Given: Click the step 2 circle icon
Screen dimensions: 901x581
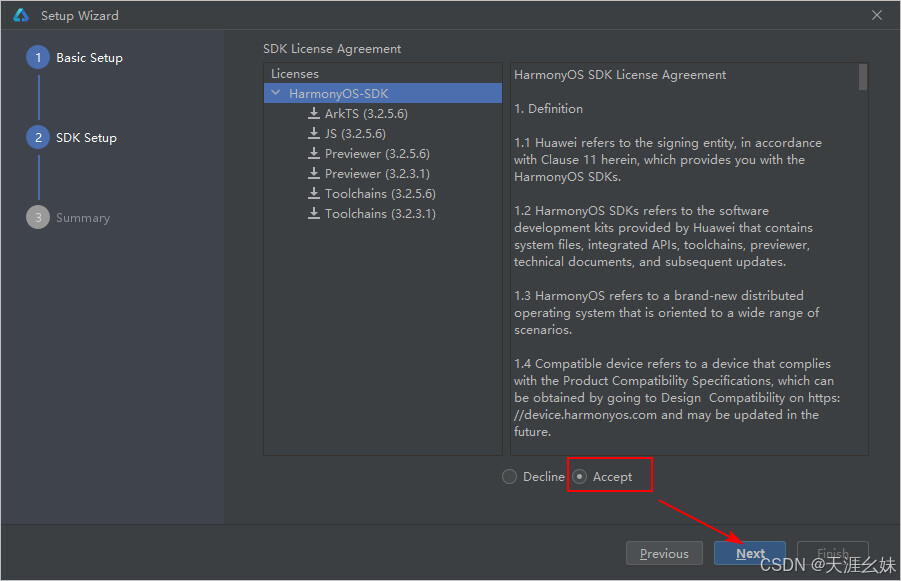Looking at the screenshot, I should coord(38,137).
